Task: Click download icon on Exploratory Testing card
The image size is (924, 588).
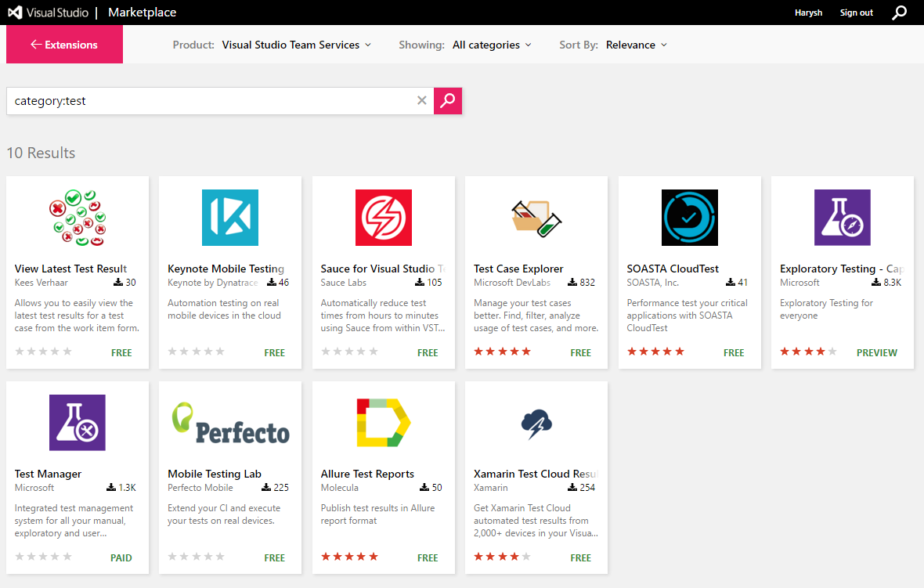Action: (x=876, y=282)
